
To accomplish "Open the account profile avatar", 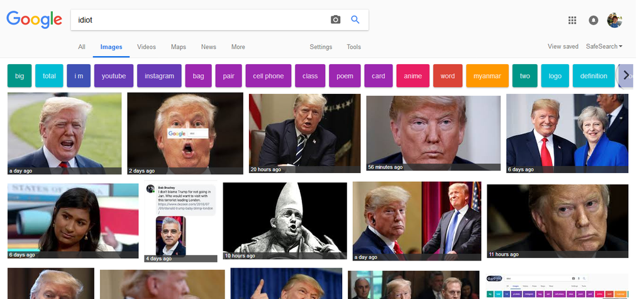I will (x=614, y=20).
